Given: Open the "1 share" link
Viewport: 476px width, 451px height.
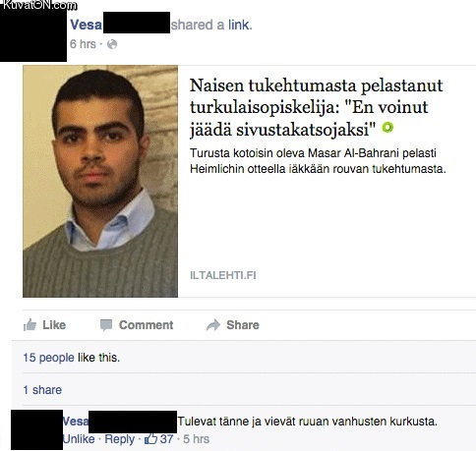Looking at the screenshot, I should pos(42,390).
